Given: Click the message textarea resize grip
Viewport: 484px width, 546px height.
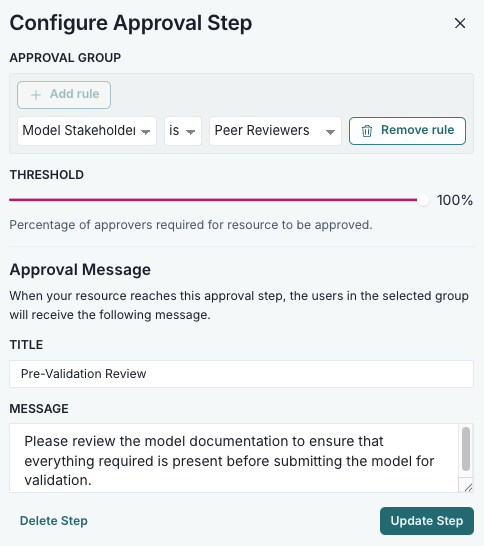Looking at the screenshot, I should click(468, 487).
